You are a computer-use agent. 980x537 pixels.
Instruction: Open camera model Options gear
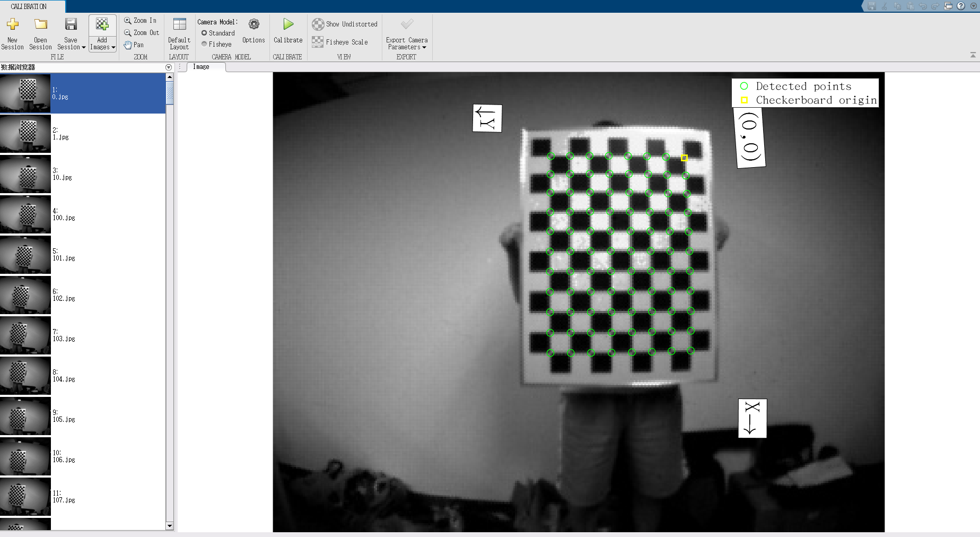point(254,24)
